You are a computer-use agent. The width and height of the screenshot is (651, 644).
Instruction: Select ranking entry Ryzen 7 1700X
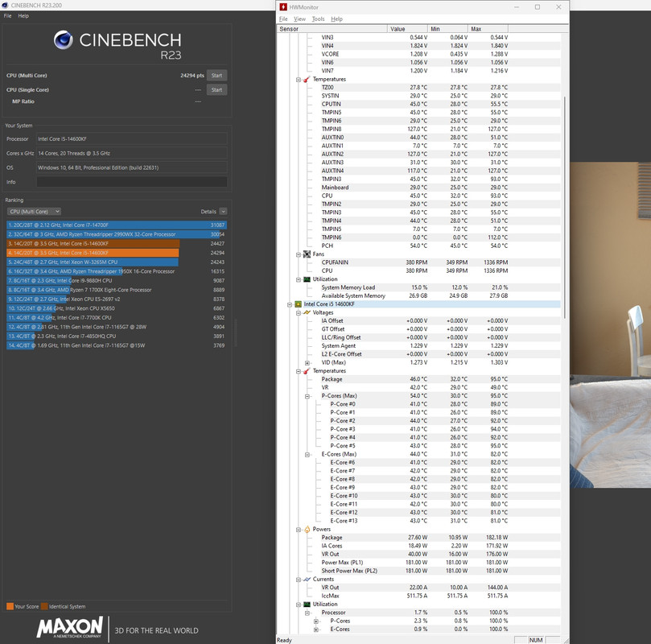117,290
